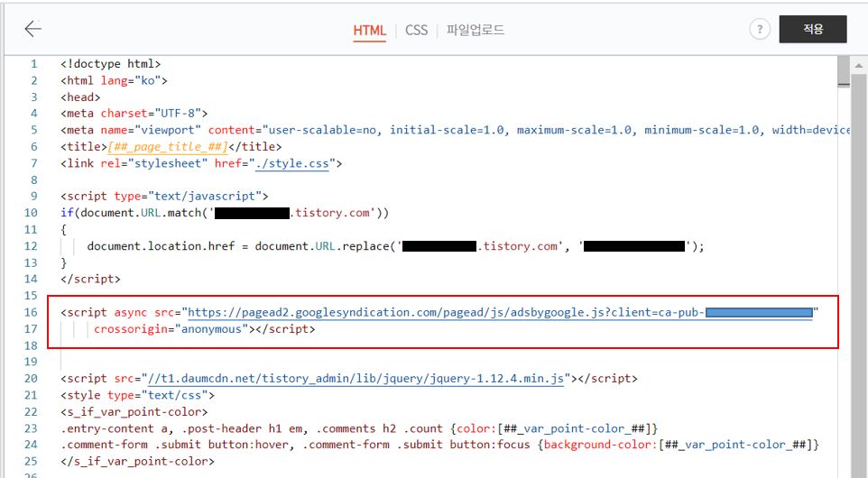Viewport: 868px width, 478px height.
Task: Click the scrollbar up arrow
Action: coord(859,65)
